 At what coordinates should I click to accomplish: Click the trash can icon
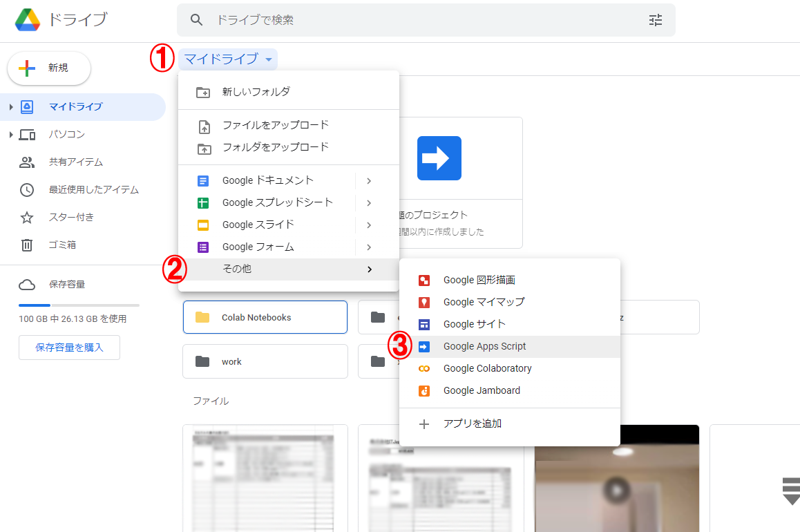26,245
